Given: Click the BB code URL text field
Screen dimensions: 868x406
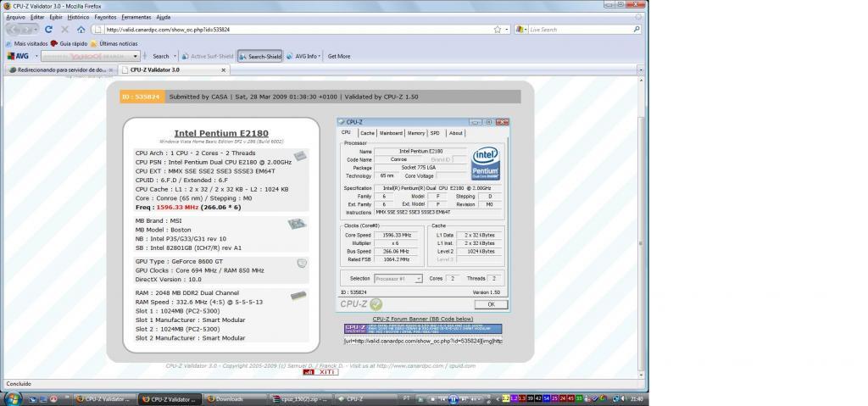Looking at the screenshot, I should coord(423,342).
